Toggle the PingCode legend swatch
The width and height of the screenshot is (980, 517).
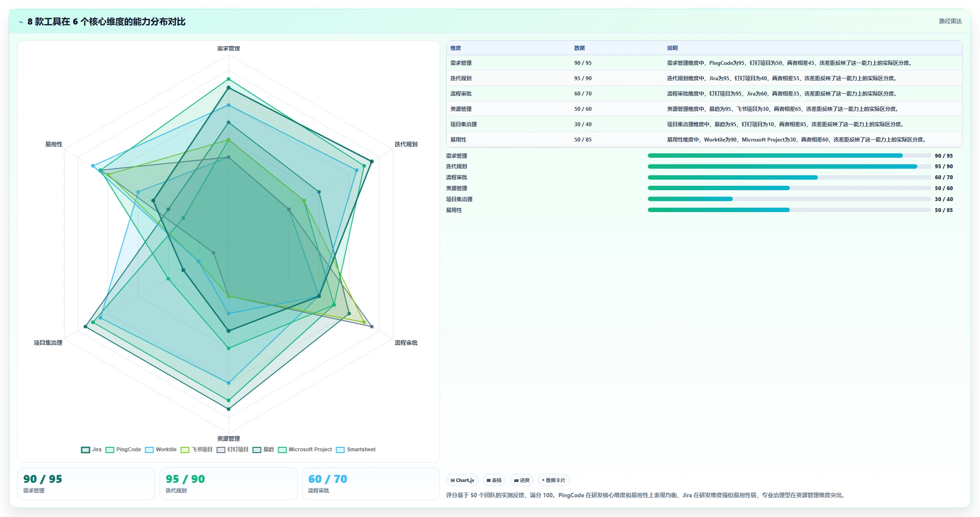pos(110,450)
